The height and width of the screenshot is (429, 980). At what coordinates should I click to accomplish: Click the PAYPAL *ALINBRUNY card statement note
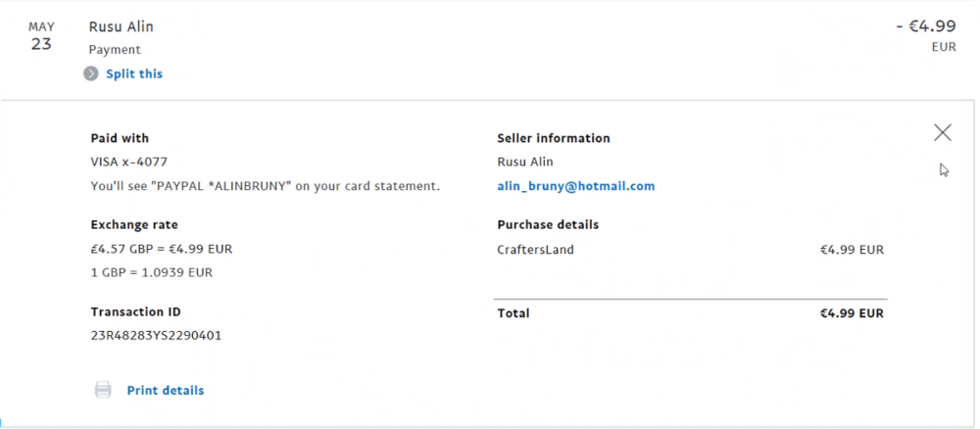(x=266, y=186)
